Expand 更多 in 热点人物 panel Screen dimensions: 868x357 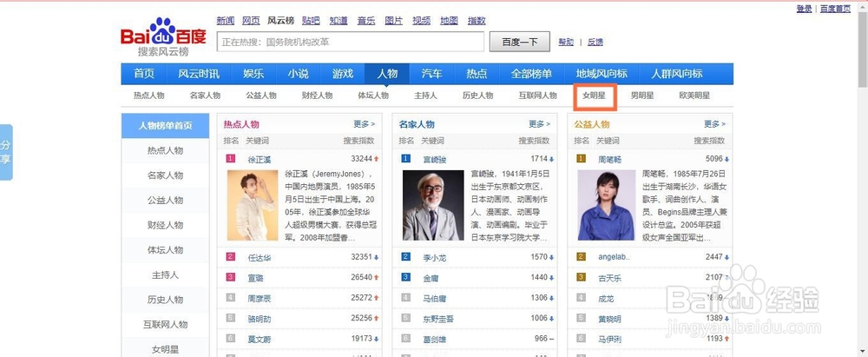(365, 124)
